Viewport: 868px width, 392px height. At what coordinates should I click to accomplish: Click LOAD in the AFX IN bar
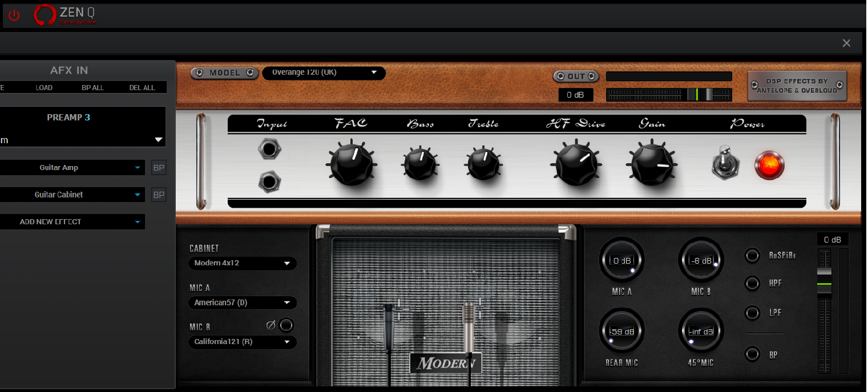[x=44, y=88]
